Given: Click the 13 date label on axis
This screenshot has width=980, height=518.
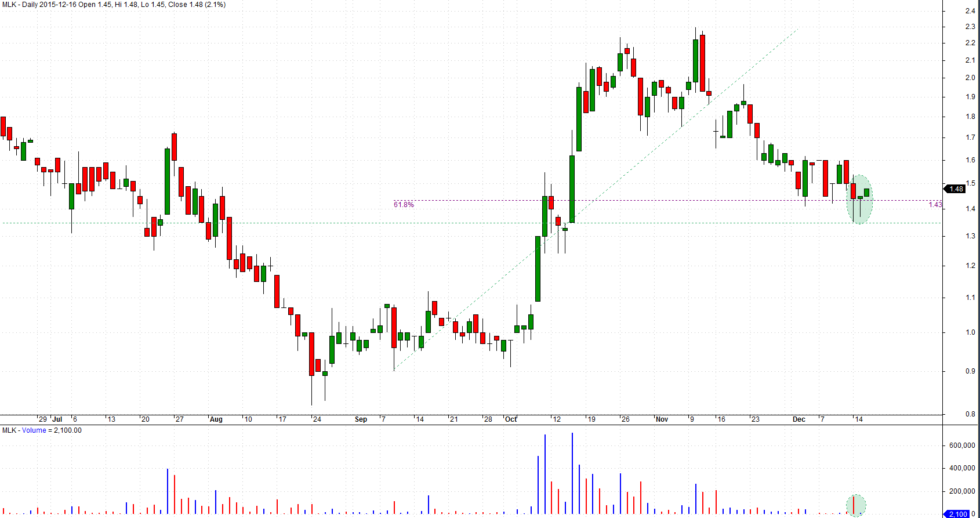Looking at the screenshot, I should point(111,419).
